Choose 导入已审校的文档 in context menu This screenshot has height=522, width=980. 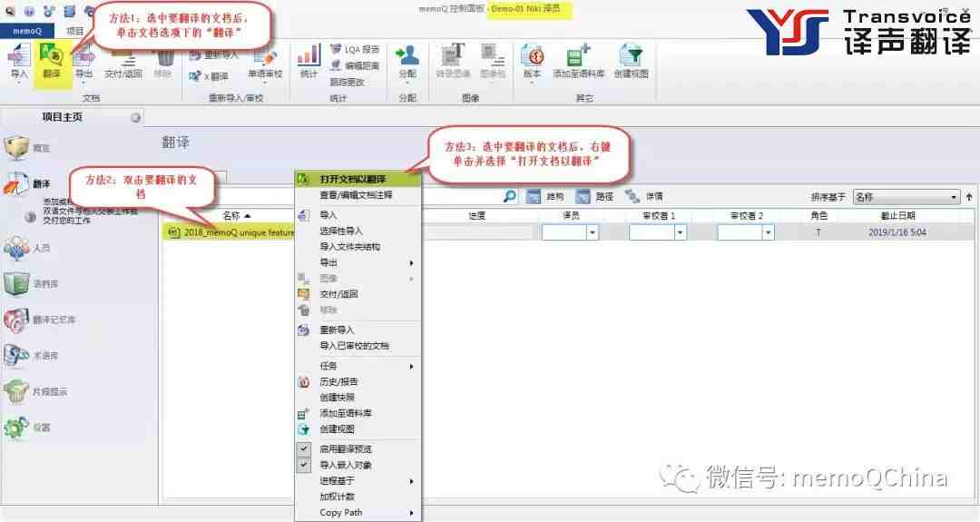[358, 345]
